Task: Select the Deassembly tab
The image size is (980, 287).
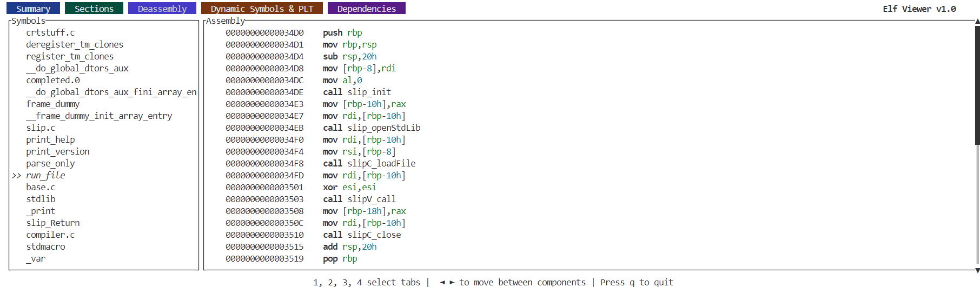Action: 162,9
